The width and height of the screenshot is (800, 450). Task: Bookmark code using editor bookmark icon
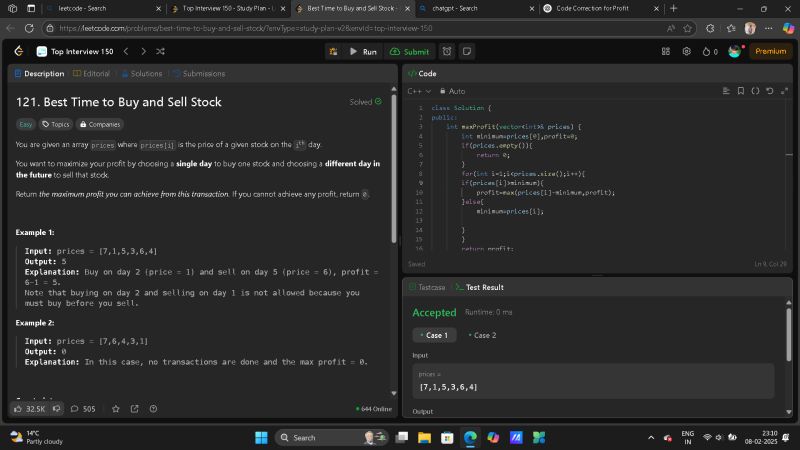pyautogui.click(x=741, y=91)
